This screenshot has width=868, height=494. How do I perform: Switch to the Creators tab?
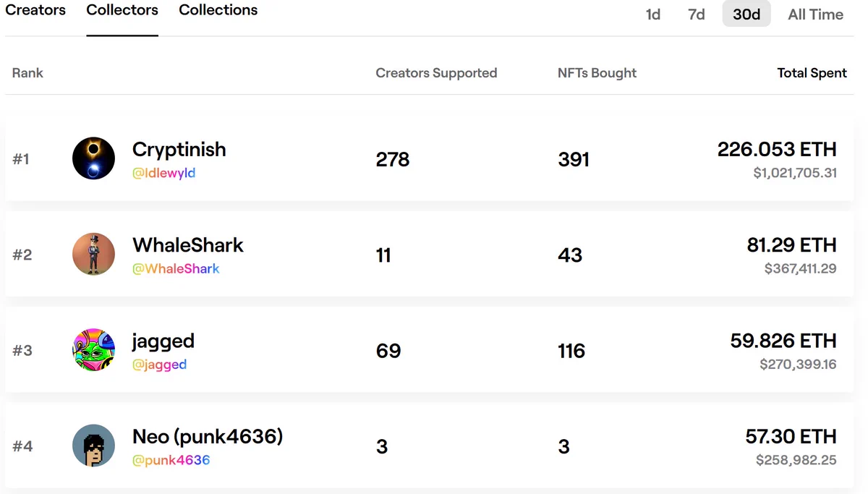point(35,10)
